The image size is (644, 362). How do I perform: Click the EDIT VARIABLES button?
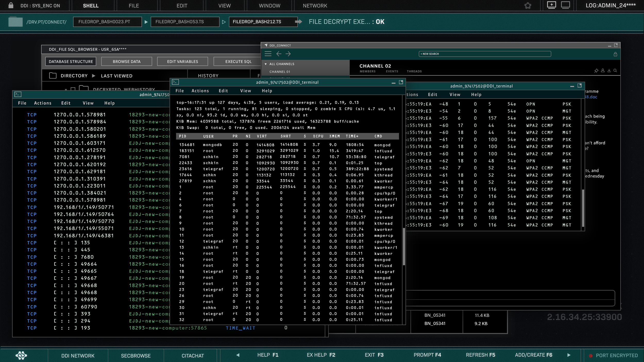pos(182,62)
